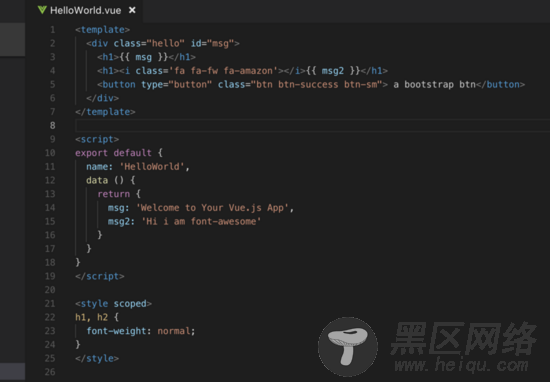Screen dimensions: 550x382
Task: Click the 'Welcome to Your Vue.js App' string
Action: [212, 208]
